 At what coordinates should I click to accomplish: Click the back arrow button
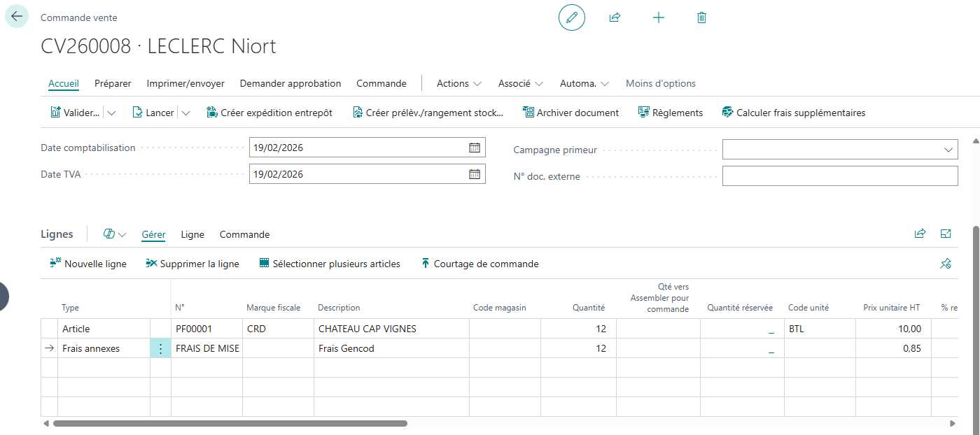[17, 17]
